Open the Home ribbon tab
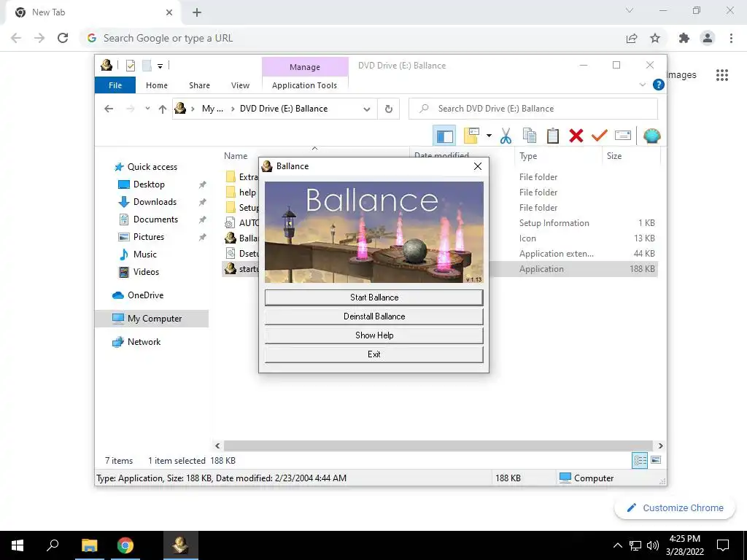747x560 pixels. (x=157, y=85)
